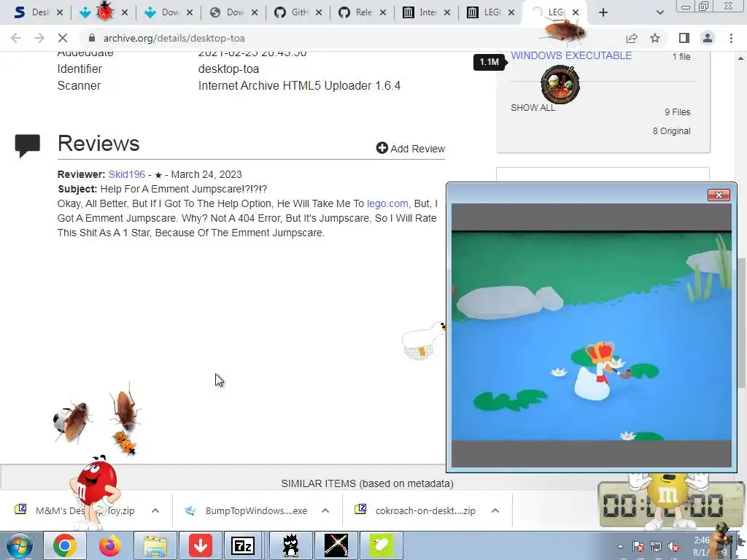Click the round character icon under Windows Executable
Screen dimensions: 747x560
pos(560,85)
